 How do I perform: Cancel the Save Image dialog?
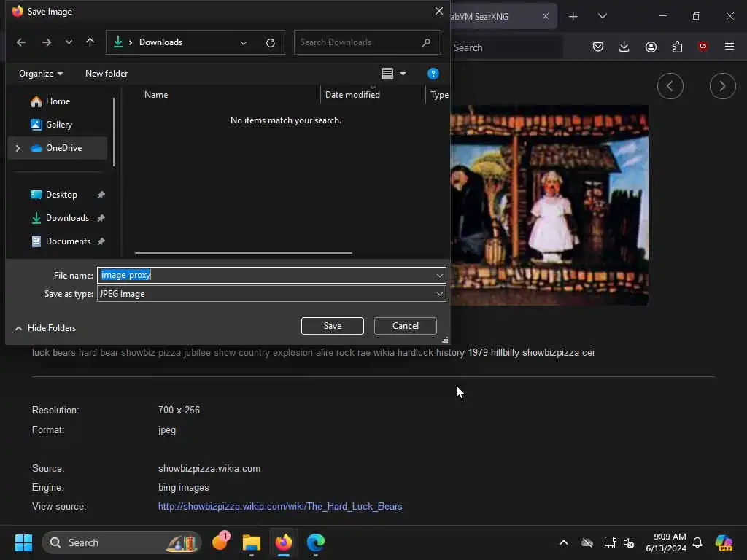point(406,326)
